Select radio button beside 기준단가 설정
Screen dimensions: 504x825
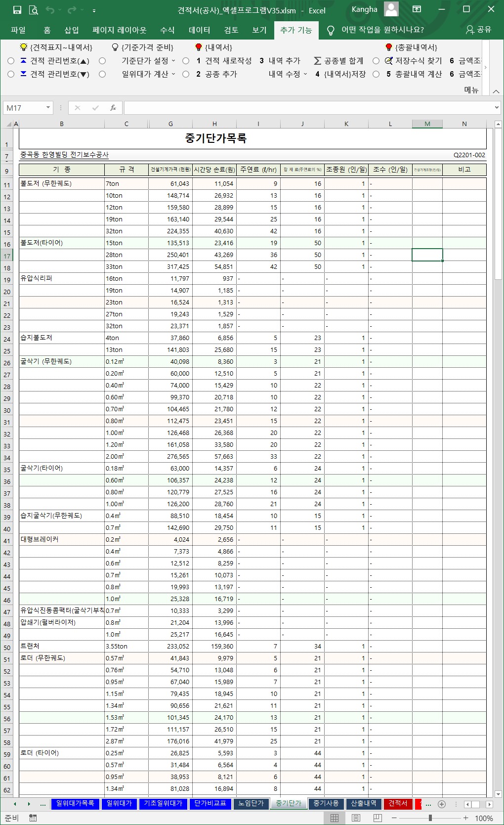(102, 61)
